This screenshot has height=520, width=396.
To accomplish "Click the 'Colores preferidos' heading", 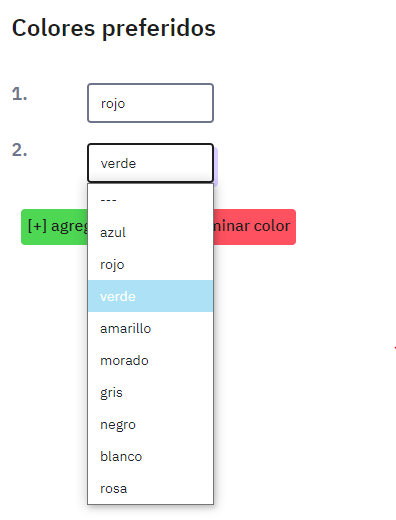I will (x=114, y=28).
